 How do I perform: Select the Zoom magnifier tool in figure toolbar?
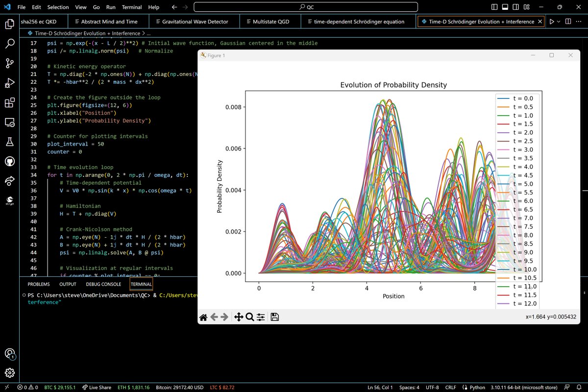click(x=249, y=317)
